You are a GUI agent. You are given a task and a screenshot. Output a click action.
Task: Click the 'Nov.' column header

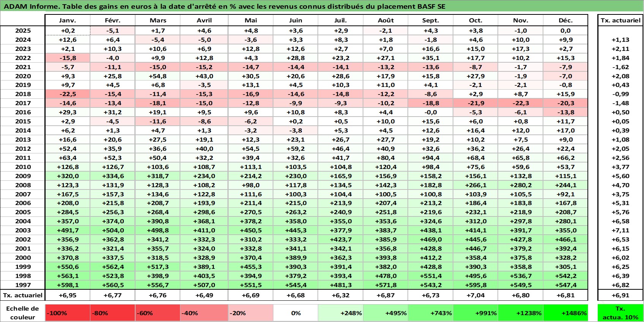(521, 20)
